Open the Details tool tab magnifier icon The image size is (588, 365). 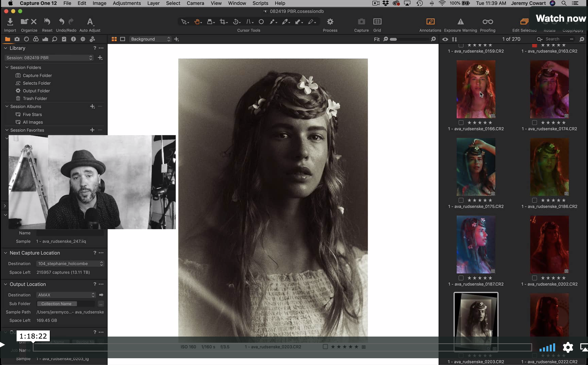55,39
